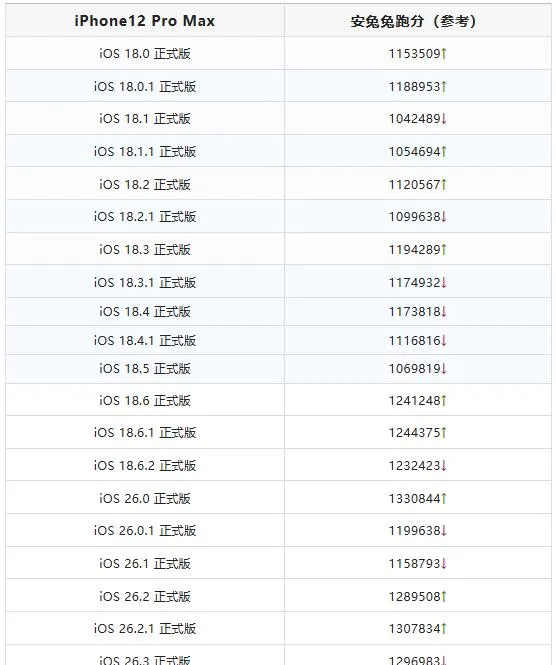Click the iOS 18.2.1 正式版 entry

coord(145,217)
